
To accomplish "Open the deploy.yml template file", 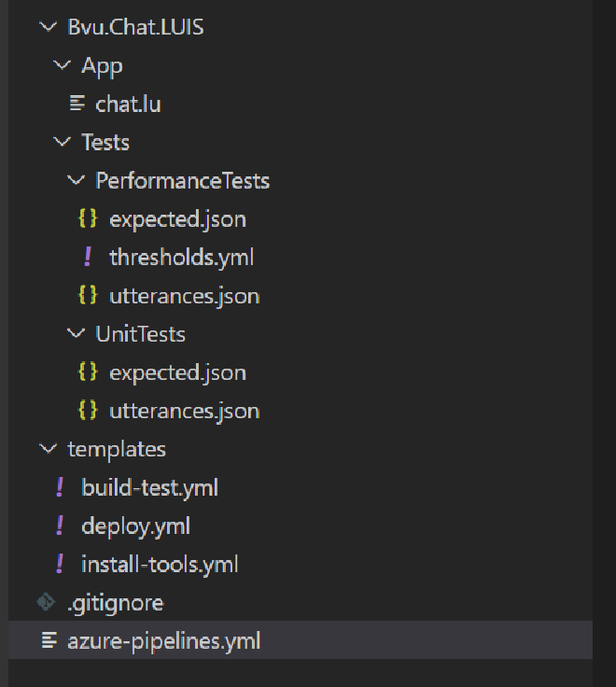I will coord(135,526).
